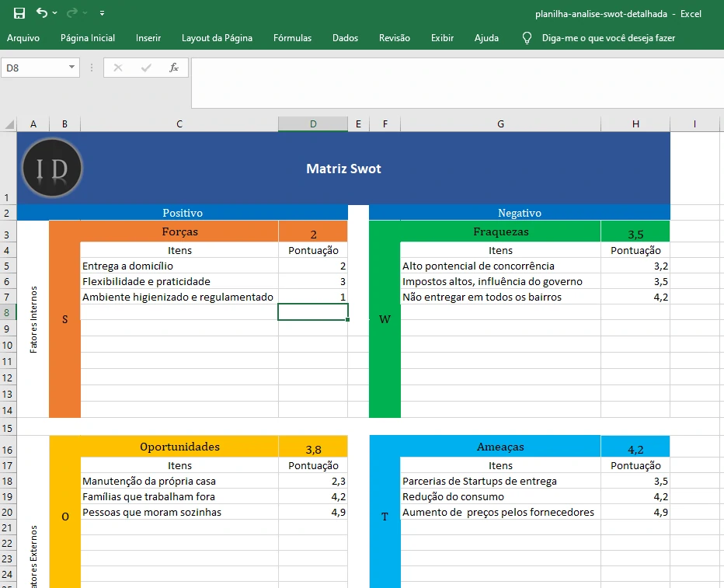Open the Undo history dropdown arrow
The height and width of the screenshot is (588, 724).
coord(55,14)
